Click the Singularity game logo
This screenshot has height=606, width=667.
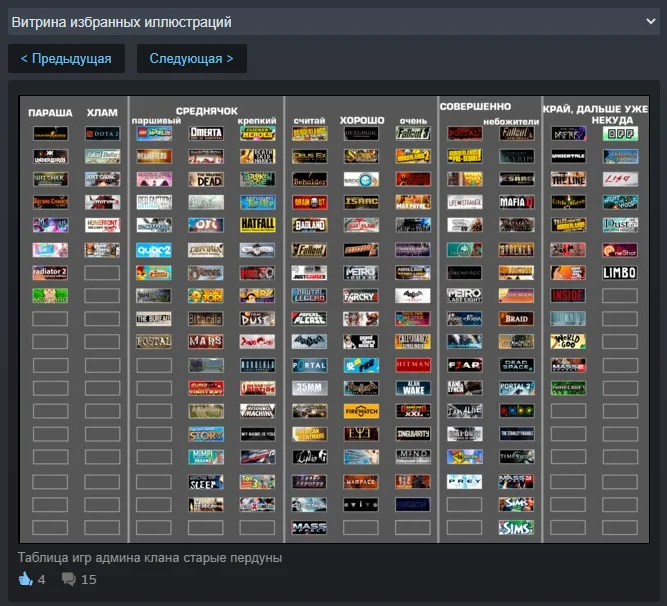click(413, 434)
